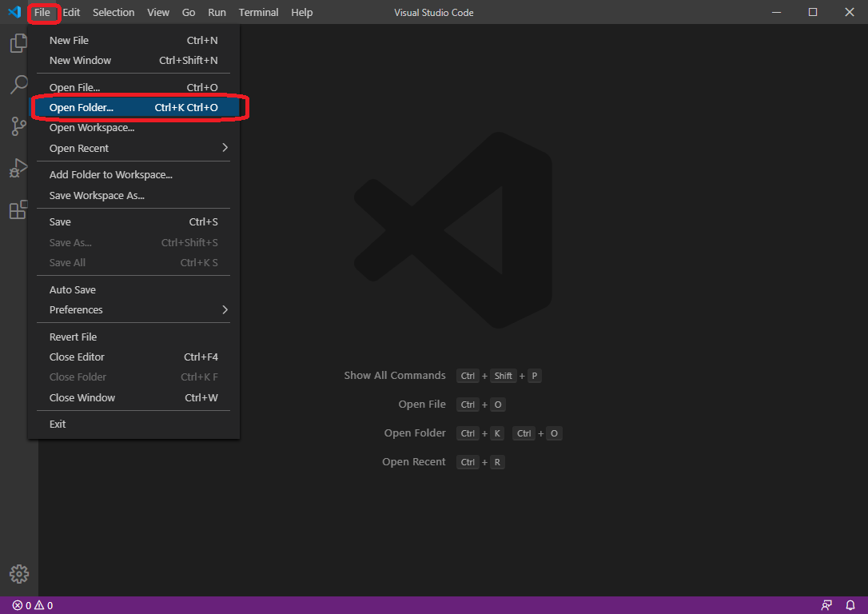Choose Close Editor from the File menu
The image size is (868, 614).
[x=133, y=357]
